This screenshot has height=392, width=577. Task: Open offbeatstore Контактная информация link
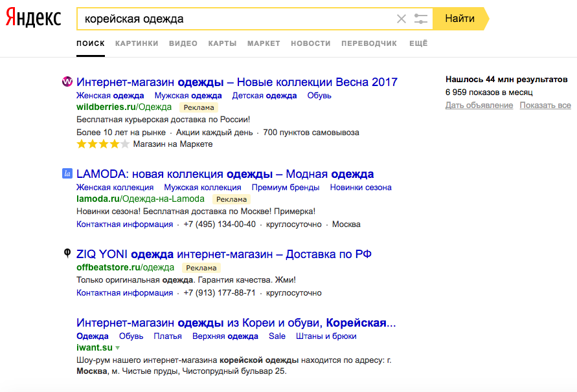coord(124,293)
